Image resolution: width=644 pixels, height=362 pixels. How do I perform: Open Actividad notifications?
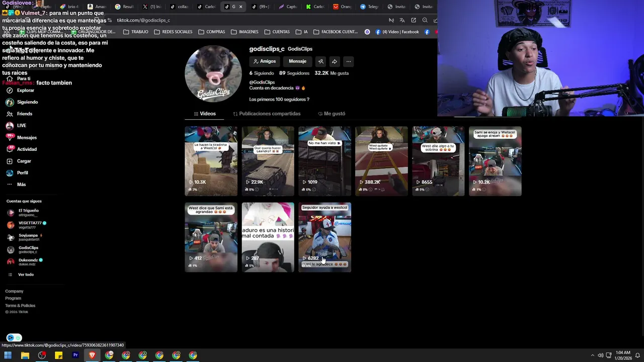(22, 149)
